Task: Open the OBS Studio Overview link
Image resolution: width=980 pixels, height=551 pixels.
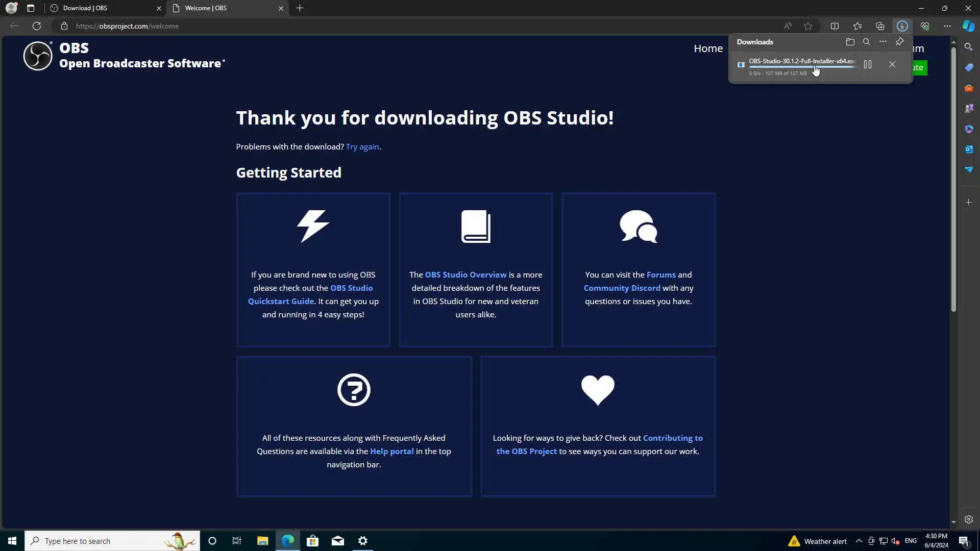Action: pos(465,275)
